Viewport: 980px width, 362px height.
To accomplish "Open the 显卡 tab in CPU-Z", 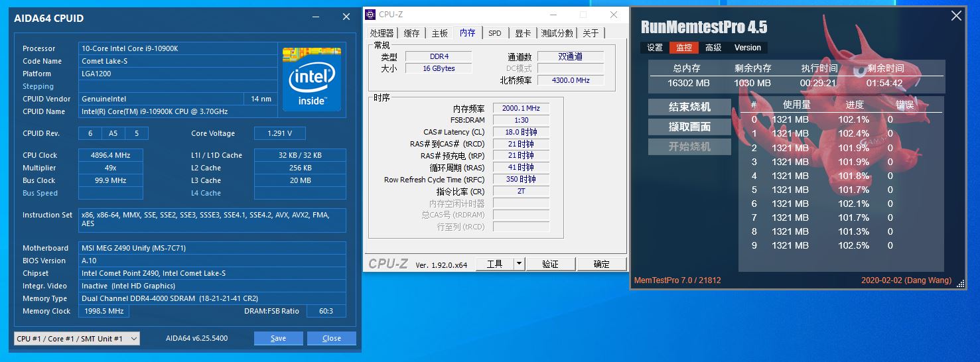I will click(x=523, y=33).
